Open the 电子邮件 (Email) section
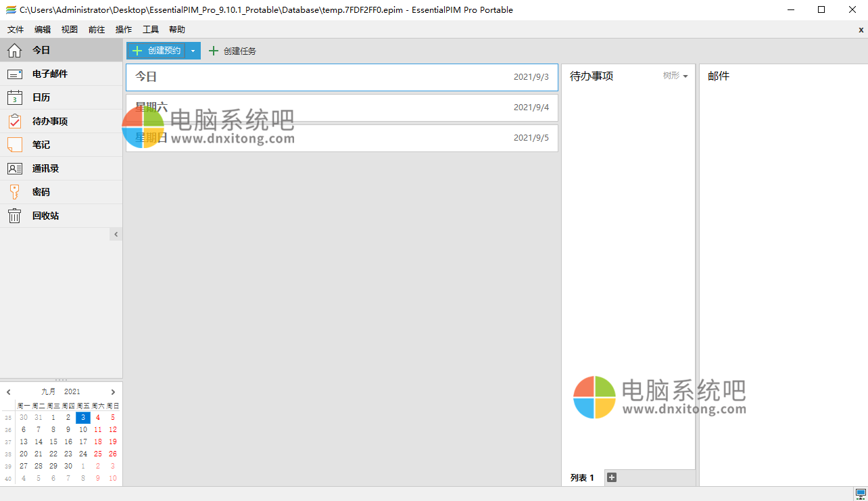The width and height of the screenshot is (868, 501). [41, 74]
